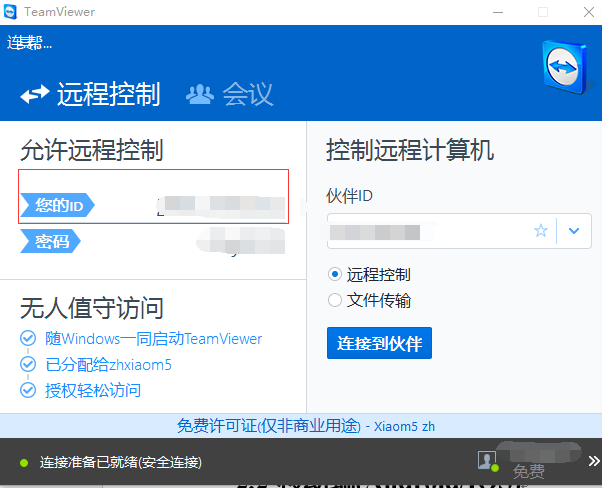Click the 连接到伙伴 button

coord(379,343)
